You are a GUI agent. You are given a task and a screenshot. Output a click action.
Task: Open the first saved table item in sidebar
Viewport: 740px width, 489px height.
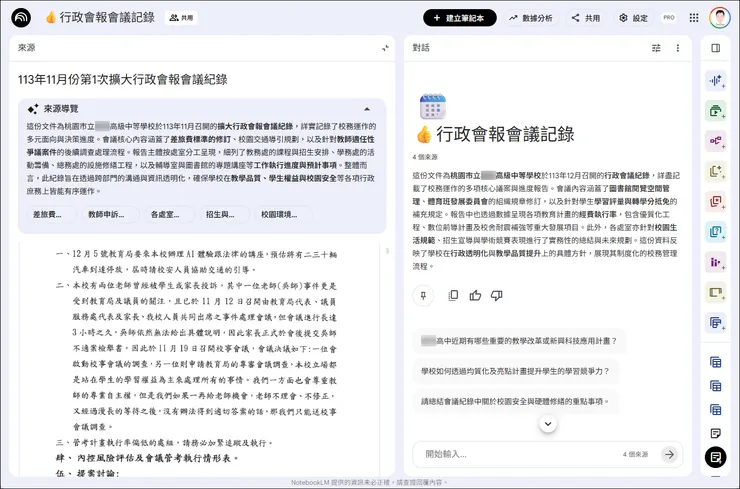pos(715,363)
